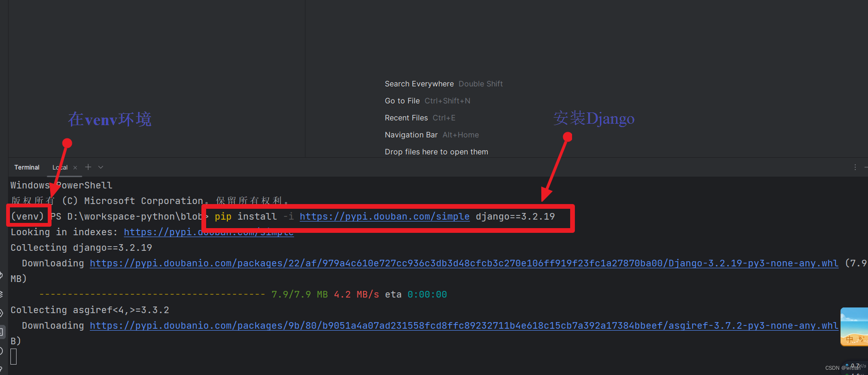Open the Looking in indexes URL link

[208, 232]
